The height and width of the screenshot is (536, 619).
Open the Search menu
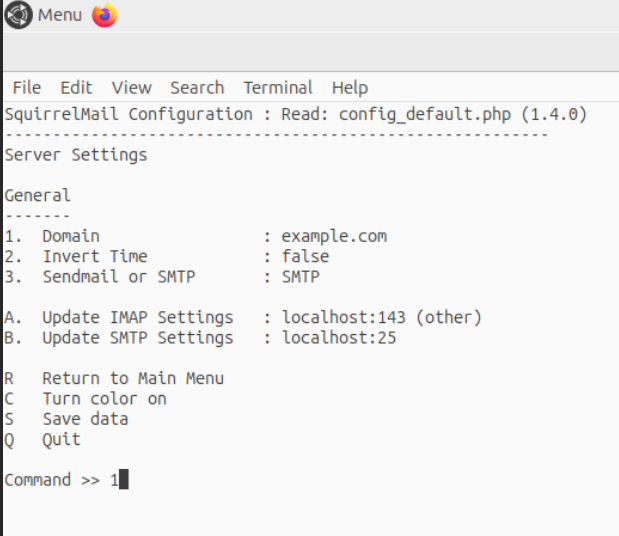pyautogui.click(x=197, y=88)
